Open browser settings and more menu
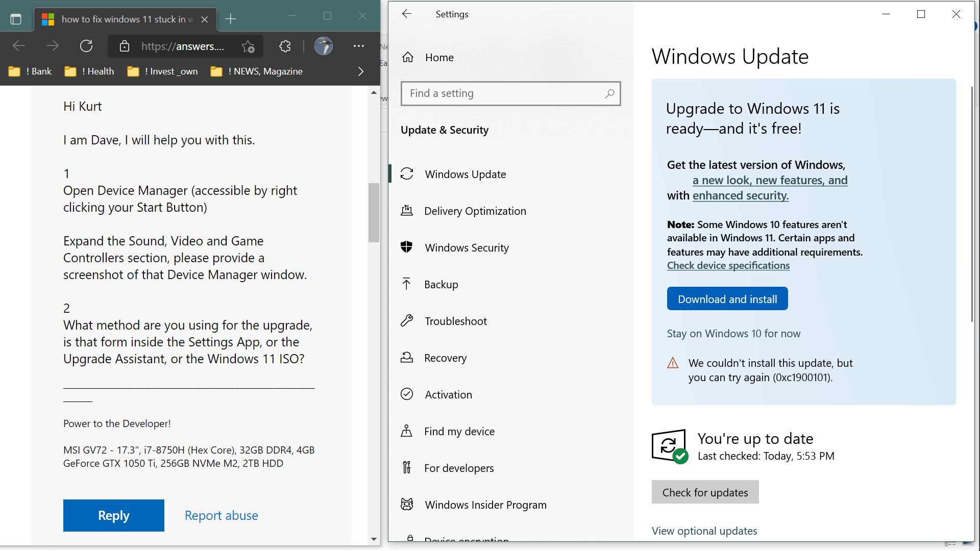Screen dimensions: 980x551 [x=359, y=46]
